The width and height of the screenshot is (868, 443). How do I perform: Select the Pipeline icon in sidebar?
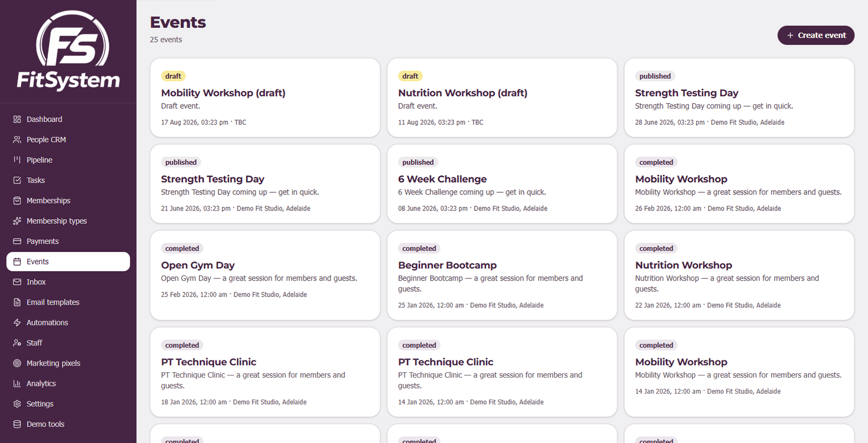[x=17, y=160]
